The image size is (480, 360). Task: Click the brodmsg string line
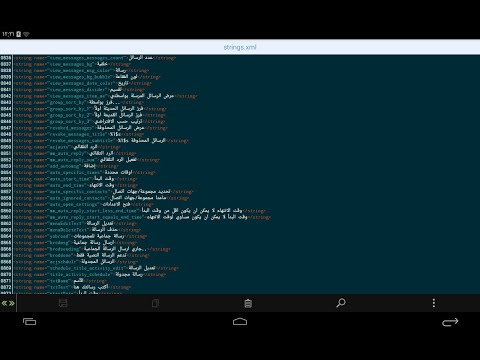click(76, 242)
